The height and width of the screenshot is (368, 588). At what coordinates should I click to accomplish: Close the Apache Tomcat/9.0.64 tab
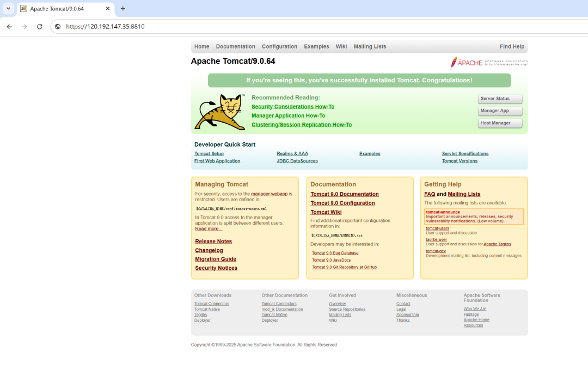pyautogui.click(x=108, y=9)
